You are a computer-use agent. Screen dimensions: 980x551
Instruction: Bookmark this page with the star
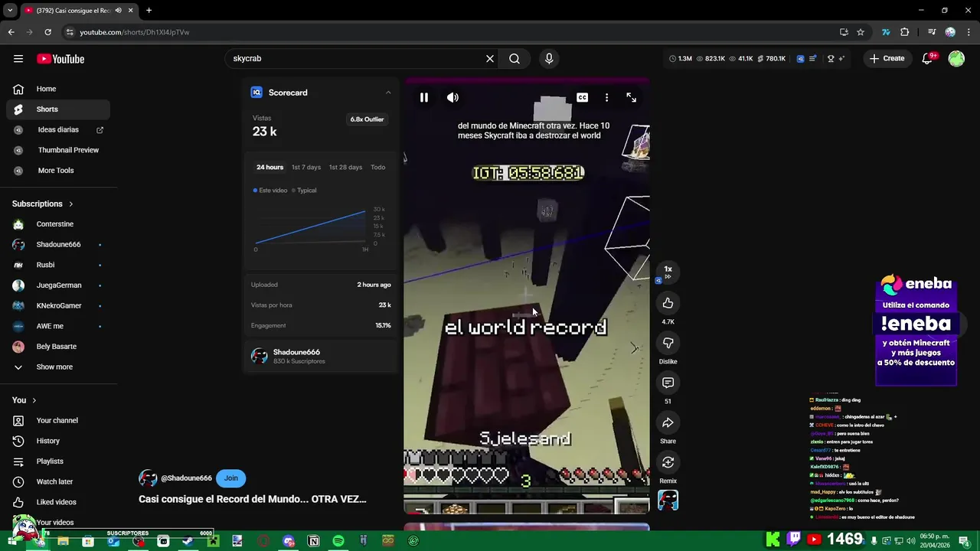[861, 32]
